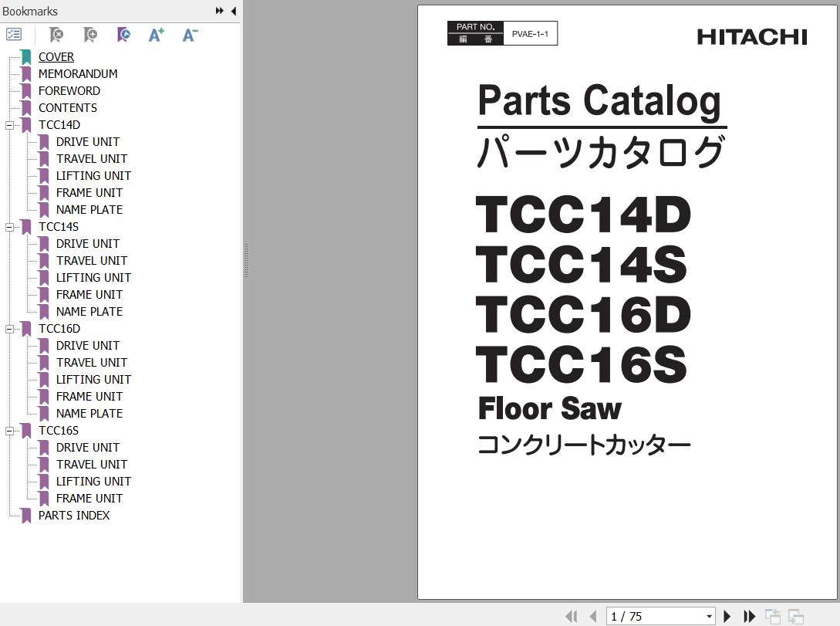Open NAME PLATE under TCC14S
Image resolution: width=840 pixels, height=626 pixels.
click(x=89, y=312)
